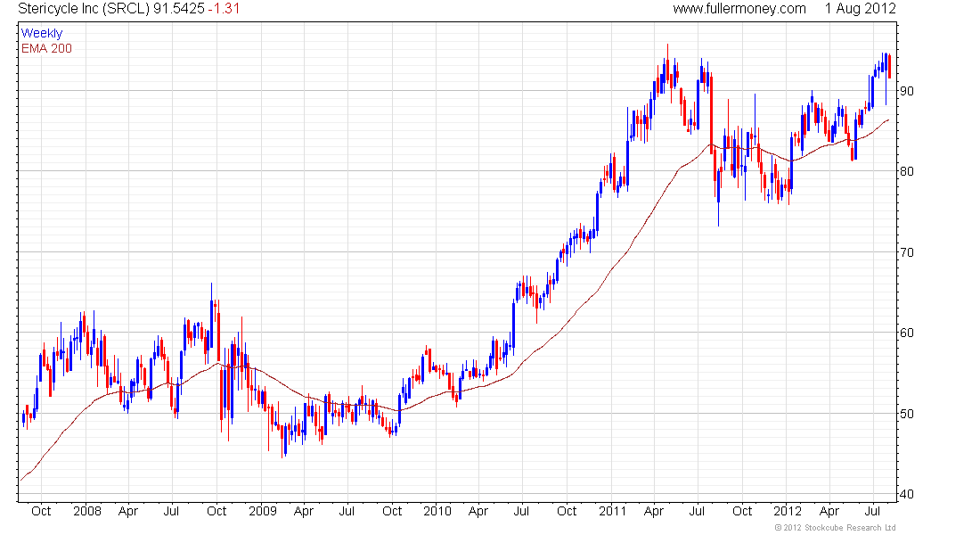Viewport: 980px width, 535px height.
Task: Click the Oct label just before 2011
Action: [567, 511]
